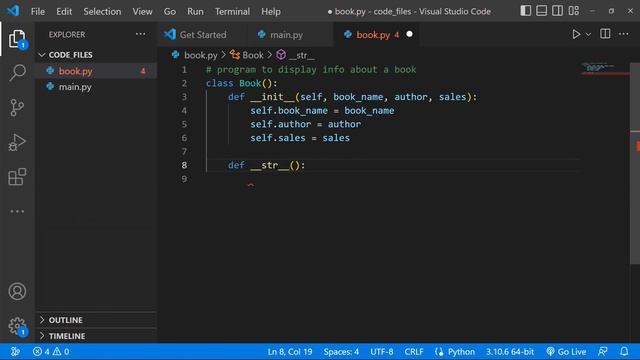
Task: Open editor more actions ellipsis
Action: [624, 34]
